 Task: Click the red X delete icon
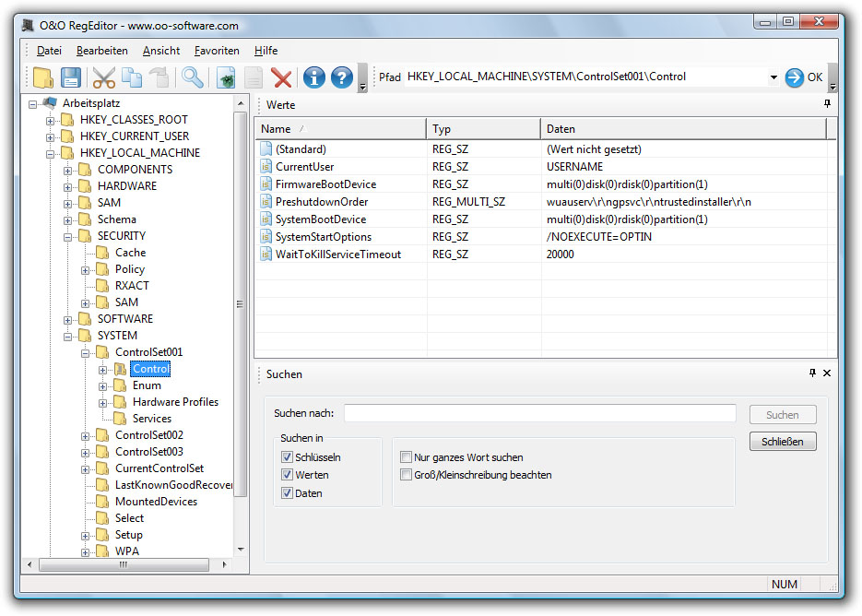[281, 77]
